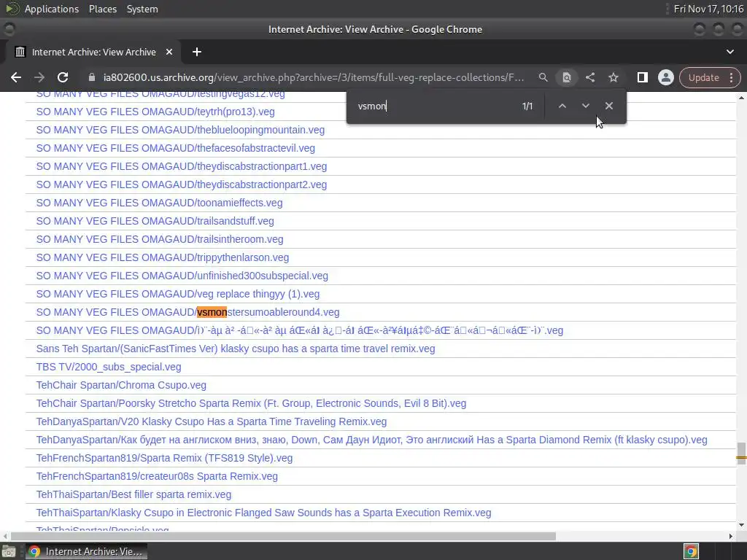Screen dimensions: 747x560
Task: Open Sparta Remix (TFS819 Style).veg link
Action: 164,458
